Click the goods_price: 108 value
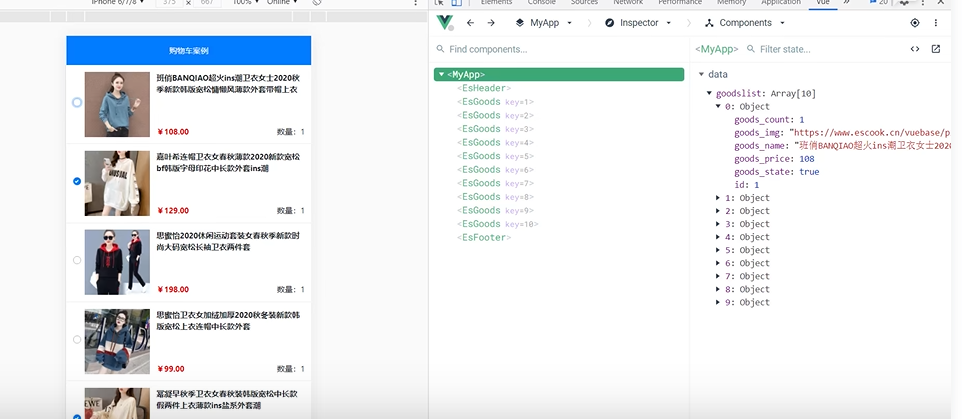The image size is (975, 419). [x=806, y=159]
